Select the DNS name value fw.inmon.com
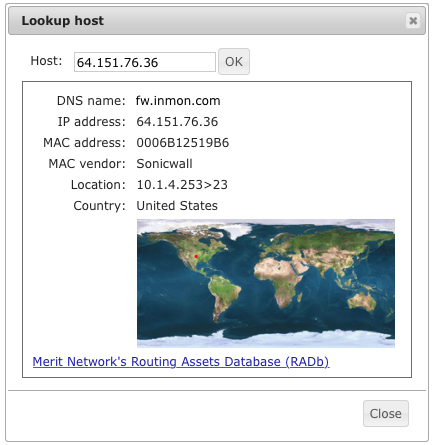The image size is (433, 445). click(x=178, y=101)
